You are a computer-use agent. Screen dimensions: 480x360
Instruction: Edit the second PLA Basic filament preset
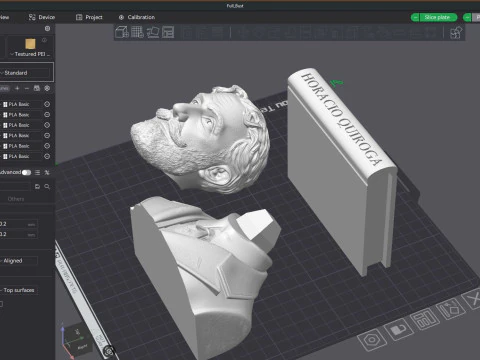click(47, 115)
